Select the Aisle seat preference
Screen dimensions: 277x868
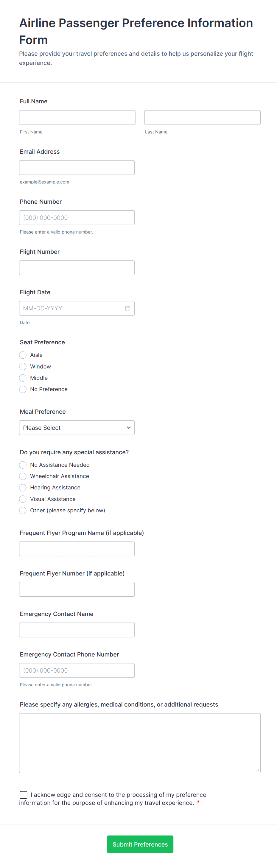click(23, 355)
